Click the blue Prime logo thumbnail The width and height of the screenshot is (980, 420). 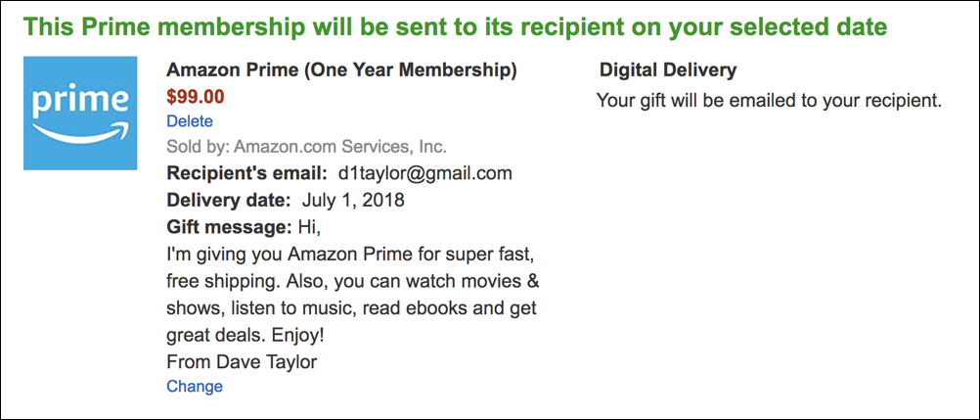(x=80, y=112)
